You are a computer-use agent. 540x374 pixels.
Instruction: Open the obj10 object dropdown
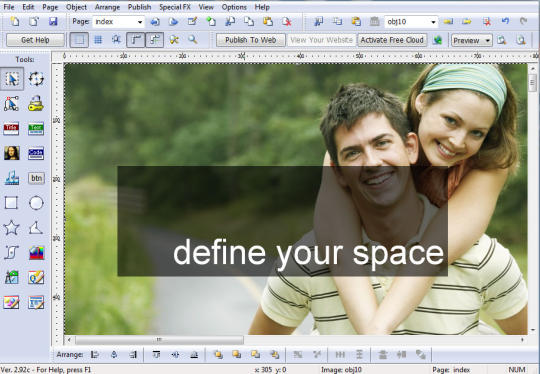[x=433, y=22]
